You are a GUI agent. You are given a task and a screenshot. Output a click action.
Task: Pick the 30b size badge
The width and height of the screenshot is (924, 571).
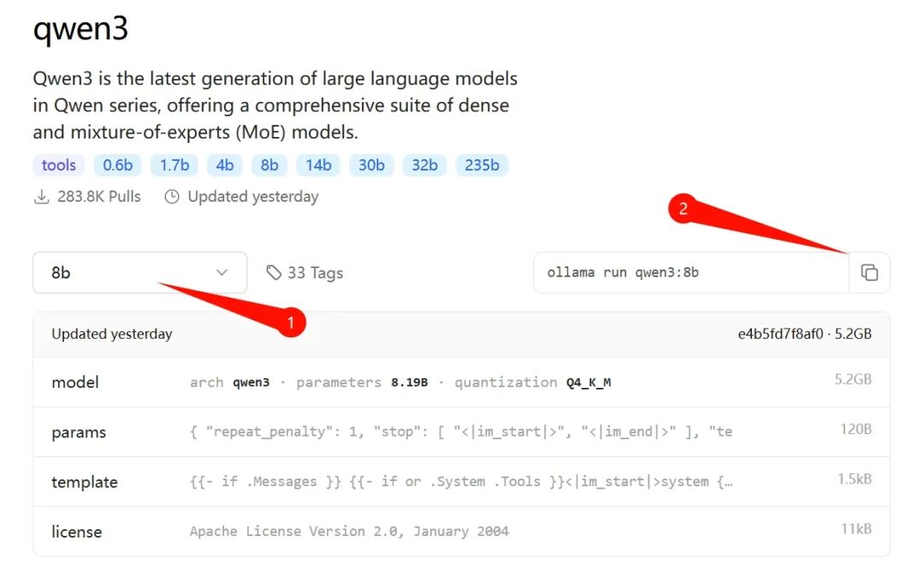coord(371,165)
